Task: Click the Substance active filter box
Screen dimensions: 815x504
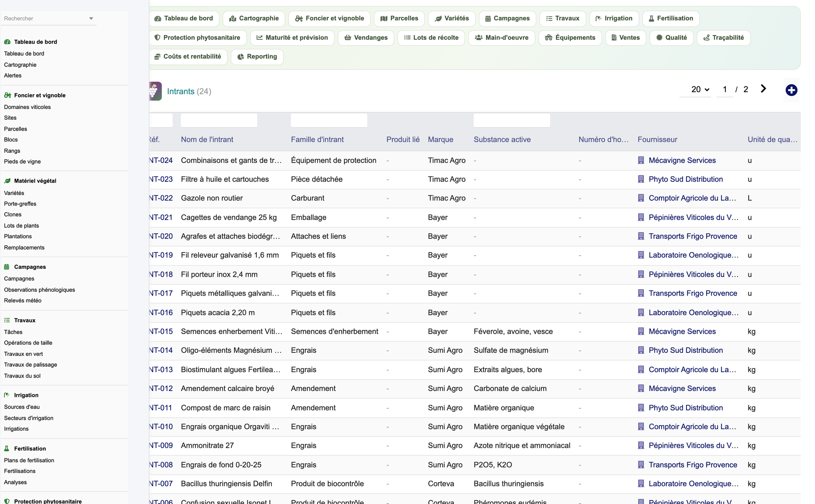Action: coord(512,121)
